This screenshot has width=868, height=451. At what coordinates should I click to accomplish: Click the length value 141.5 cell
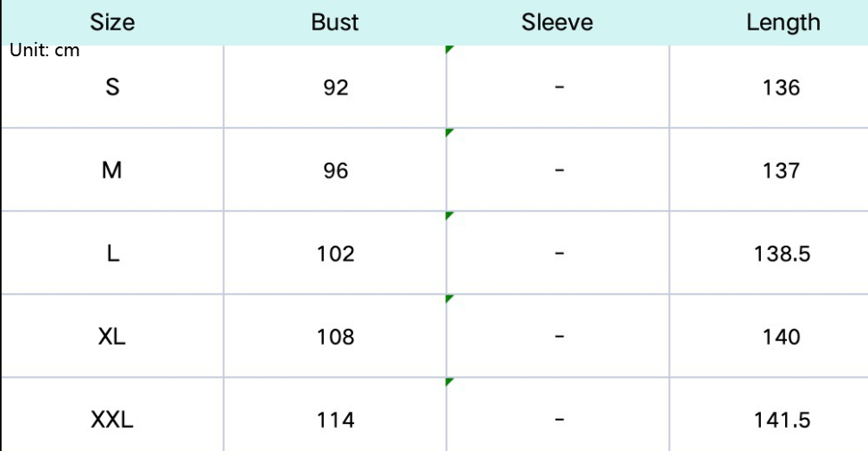[781, 419]
